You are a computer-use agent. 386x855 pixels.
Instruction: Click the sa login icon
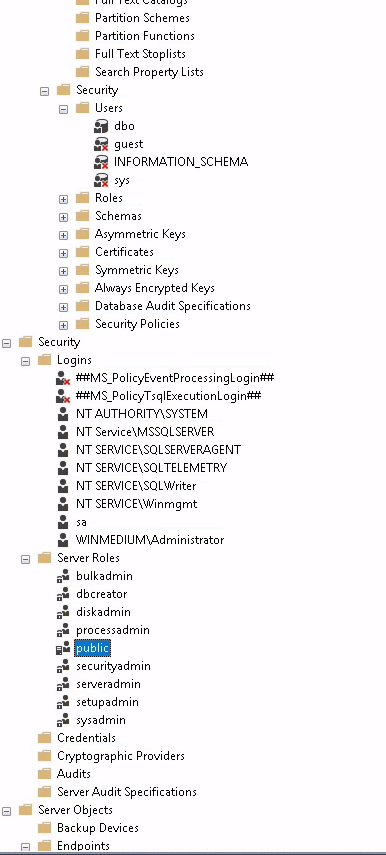click(63, 522)
